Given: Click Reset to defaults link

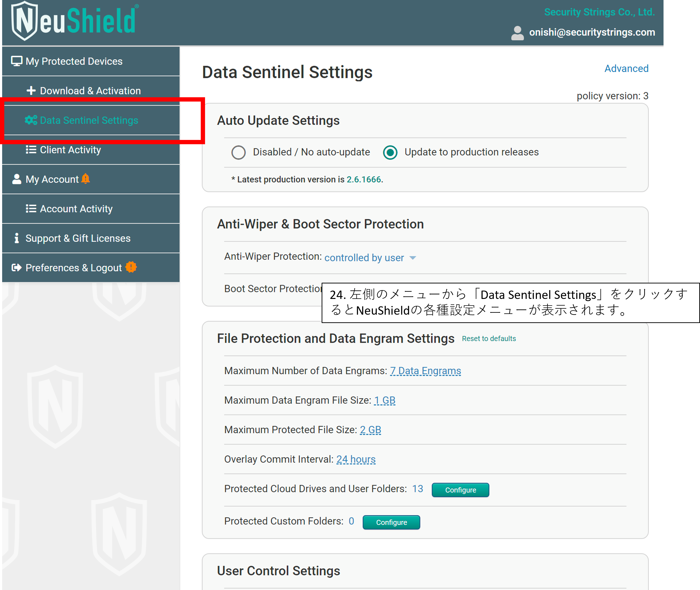Looking at the screenshot, I should pyautogui.click(x=489, y=339).
